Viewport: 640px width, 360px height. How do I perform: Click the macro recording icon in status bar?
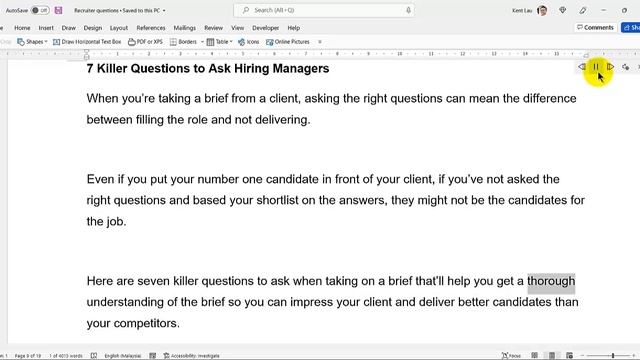(153, 356)
